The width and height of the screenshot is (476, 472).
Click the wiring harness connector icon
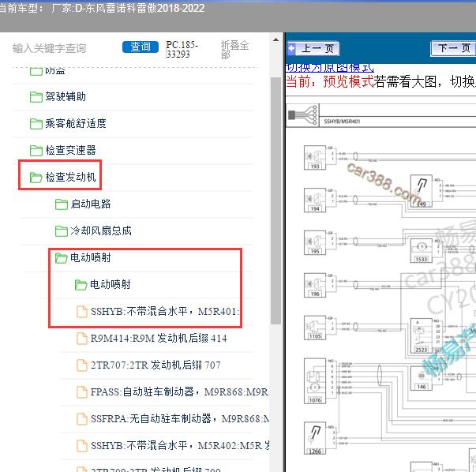[x=302, y=114]
